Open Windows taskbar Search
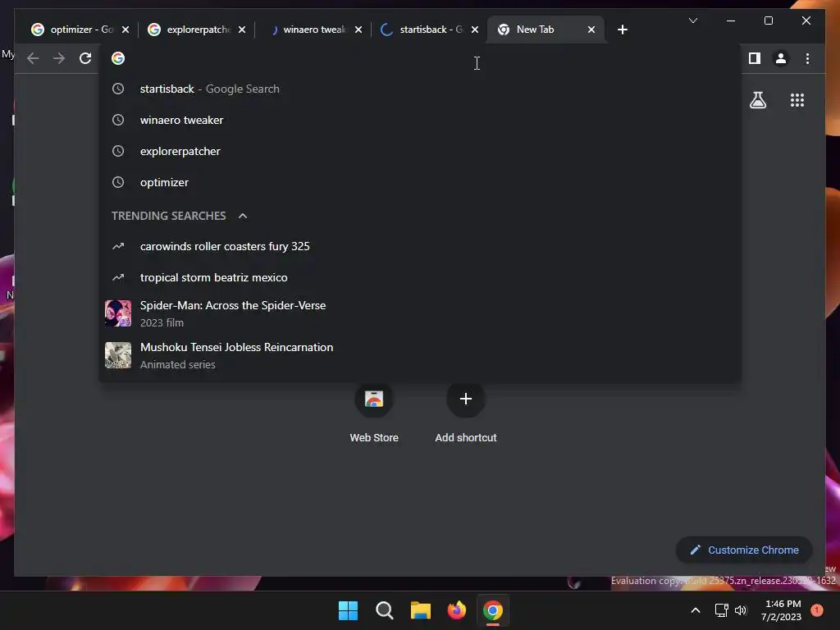 [384, 610]
